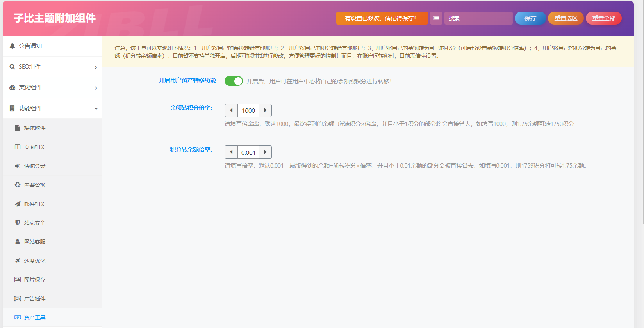The width and height of the screenshot is (644, 328).
Task: Open the SEO组件 menu section
Action: click(x=52, y=67)
